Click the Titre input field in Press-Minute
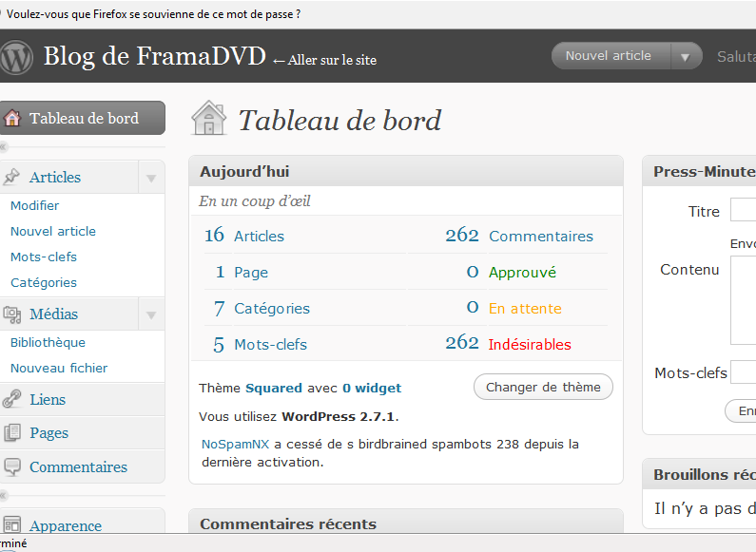The image size is (756, 552). [743, 210]
